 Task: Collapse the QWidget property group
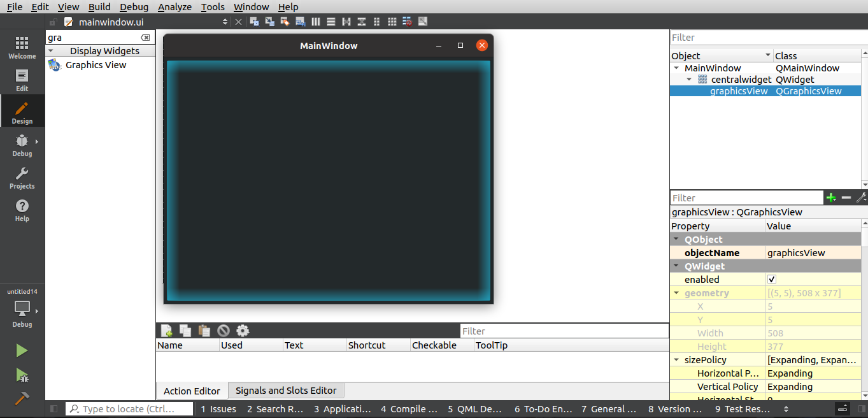tap(676, 266)
